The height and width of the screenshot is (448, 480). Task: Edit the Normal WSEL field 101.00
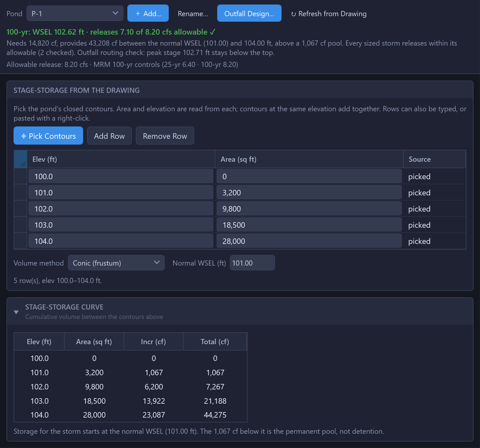coord(252,263)
